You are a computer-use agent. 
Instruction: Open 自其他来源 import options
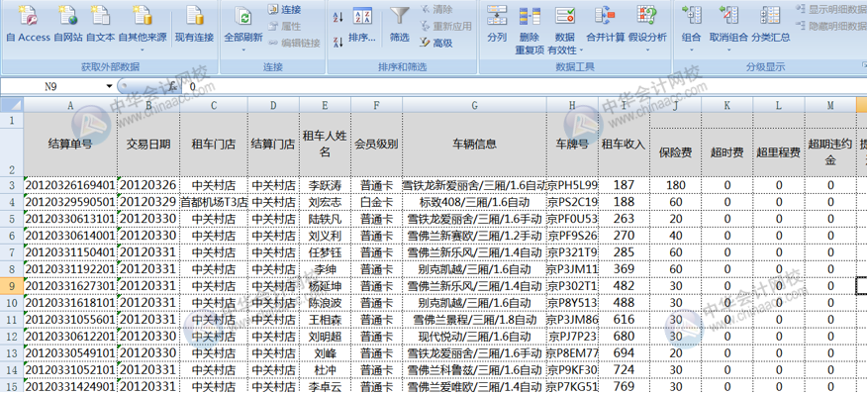pyautogui.click(x=143, y=28)
